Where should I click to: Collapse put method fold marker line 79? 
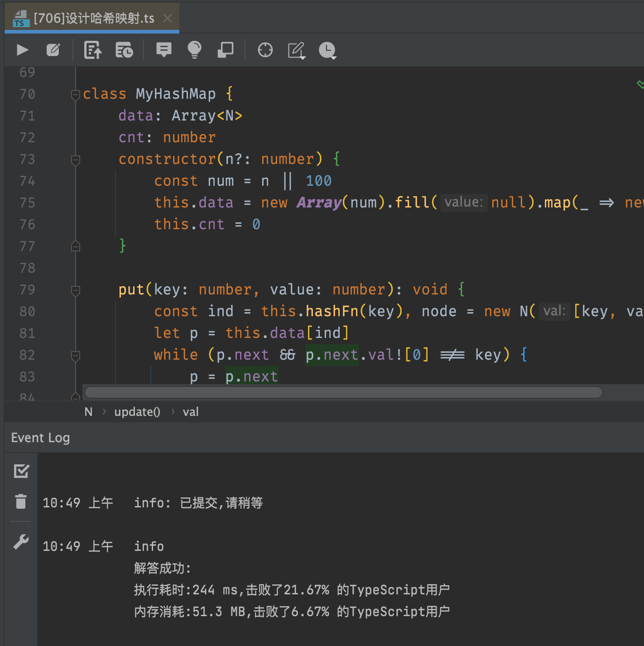pyautogui.click(x=76, y=290)
